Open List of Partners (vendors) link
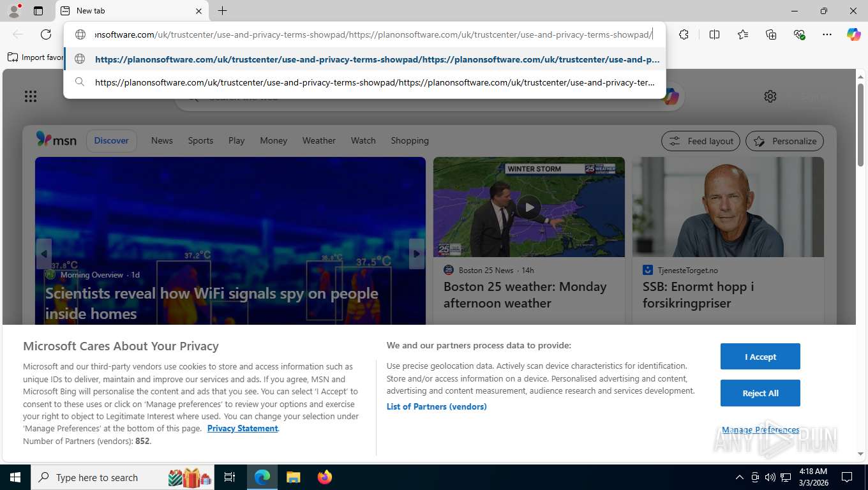Image resolution: width=868 pixels, height=490 pixels. pos(437,406)
